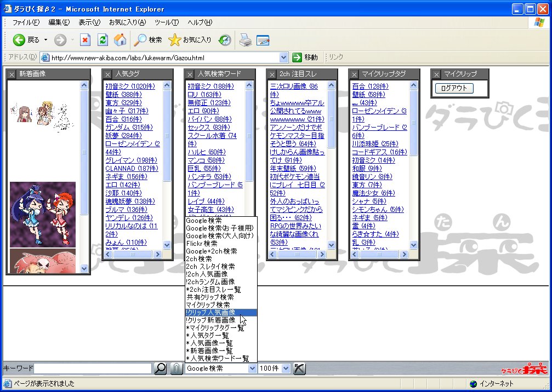Click the 新着画像 panel scroll down arrow
This screenshot has height=392, width=552.
(84, 269)
